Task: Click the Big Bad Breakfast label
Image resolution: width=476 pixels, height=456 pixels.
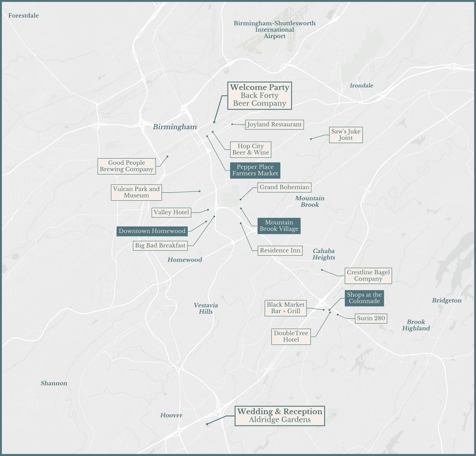Action: click(160, 245)
